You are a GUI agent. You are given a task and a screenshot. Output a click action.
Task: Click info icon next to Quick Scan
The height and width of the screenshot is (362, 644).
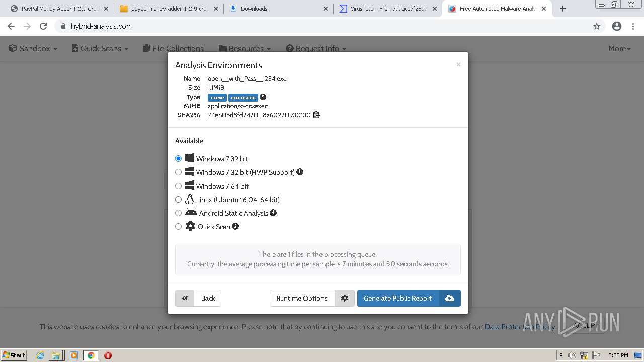coord(235,226)
